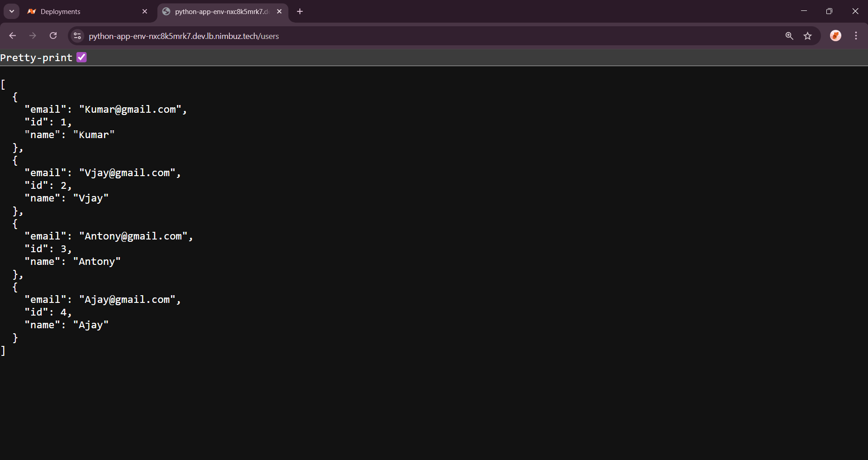Expand the tab search dropdown
Image resolution: width=868 pixels, height=460 pixels.
tap(12, 11)
